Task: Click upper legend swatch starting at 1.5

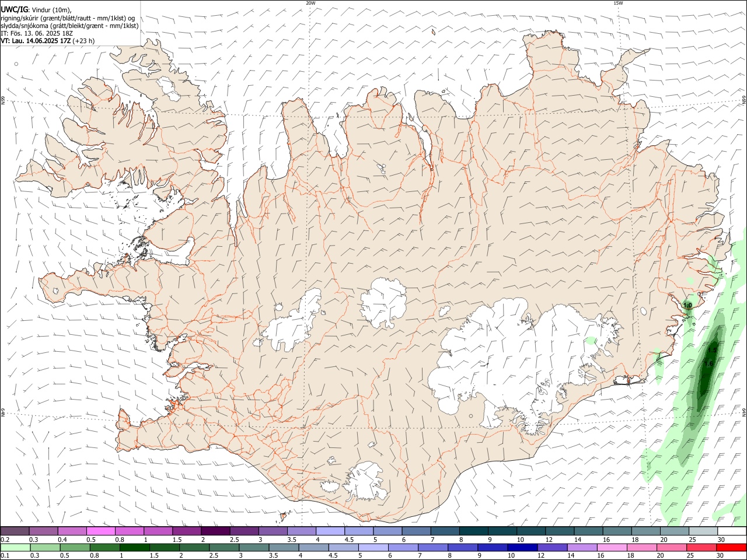Action: 186,531
